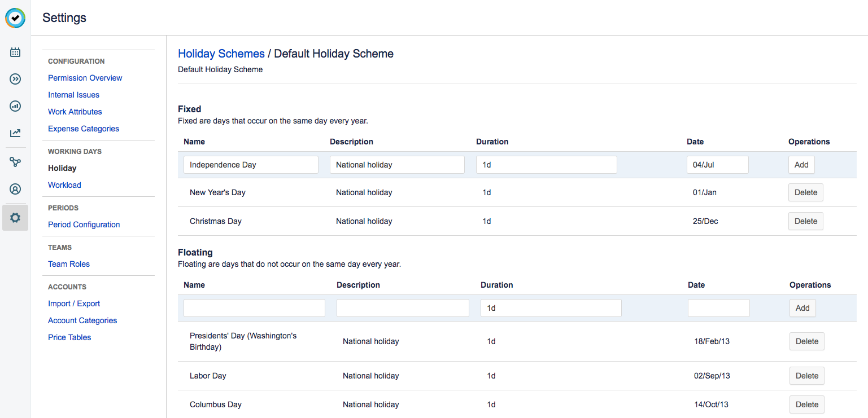Delete the Labor Day floating holiday

click(806, 375)
